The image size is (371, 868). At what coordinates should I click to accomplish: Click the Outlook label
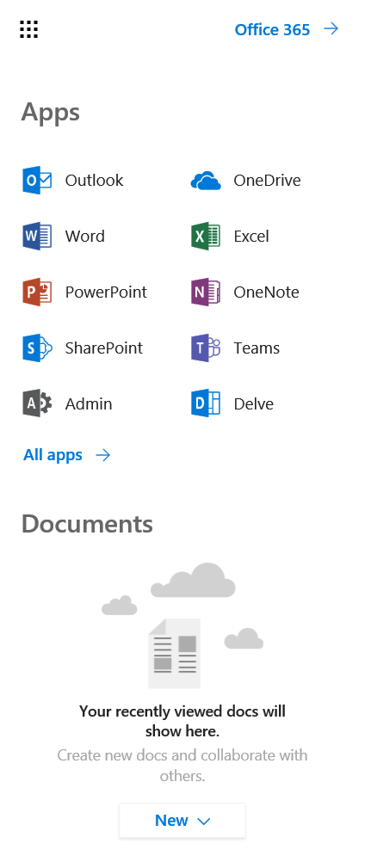[x=94, y=181]
